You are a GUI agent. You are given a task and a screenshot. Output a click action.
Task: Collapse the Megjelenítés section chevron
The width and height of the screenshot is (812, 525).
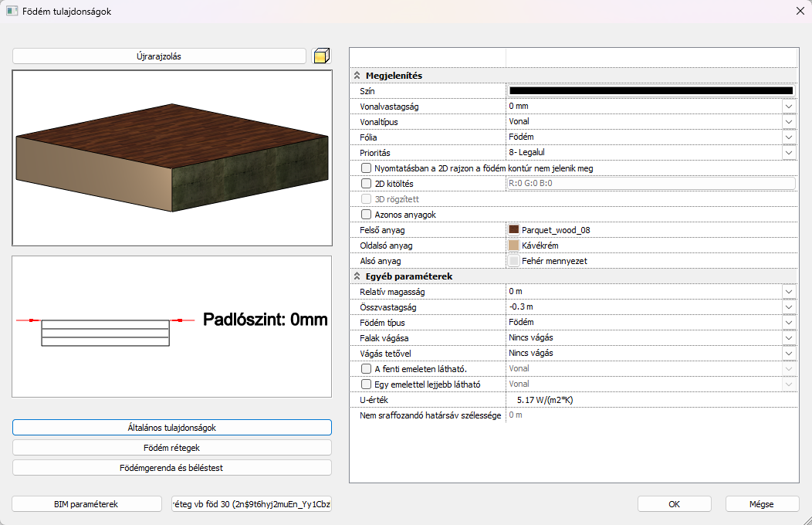point(357,76)
